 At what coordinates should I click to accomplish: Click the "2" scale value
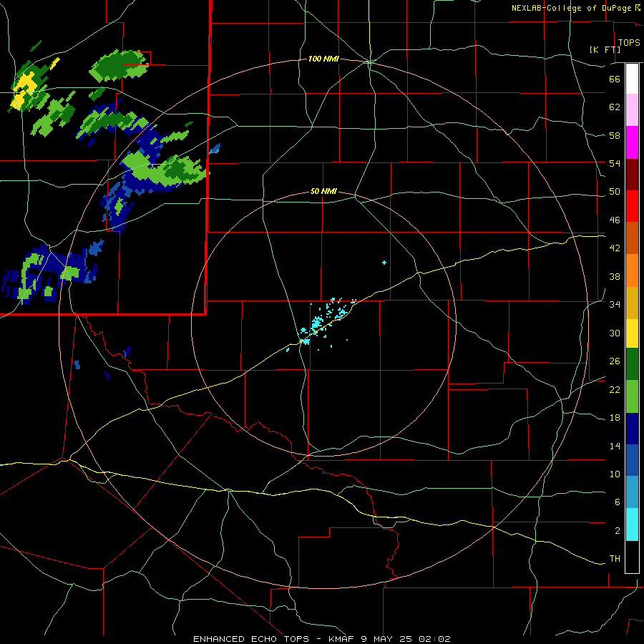(617, 531)
